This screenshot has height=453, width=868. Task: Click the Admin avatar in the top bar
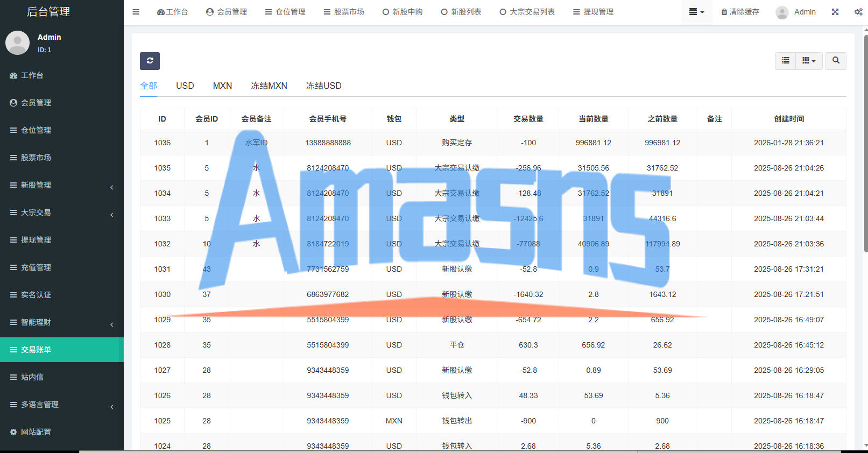click(x=782, y=12)
